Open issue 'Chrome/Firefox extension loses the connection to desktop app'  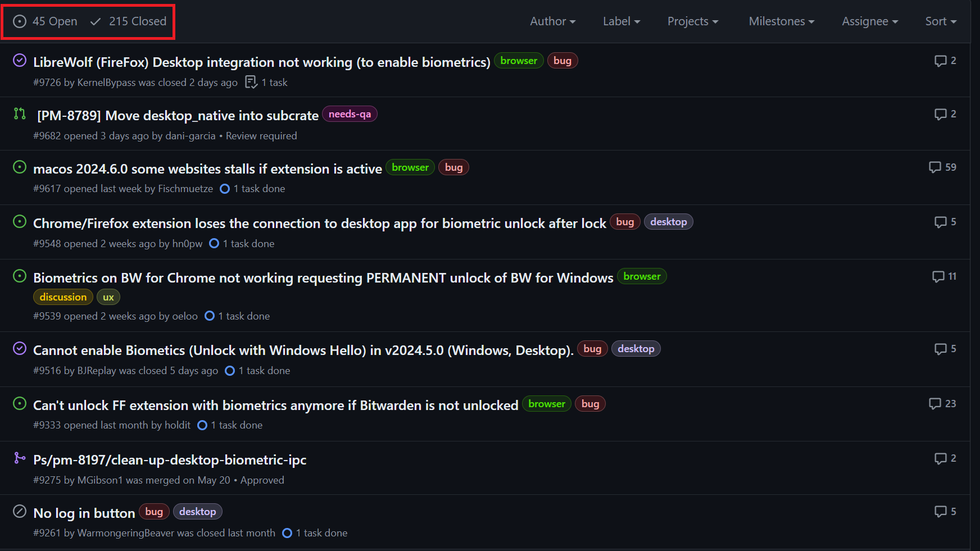click(320, 223)
